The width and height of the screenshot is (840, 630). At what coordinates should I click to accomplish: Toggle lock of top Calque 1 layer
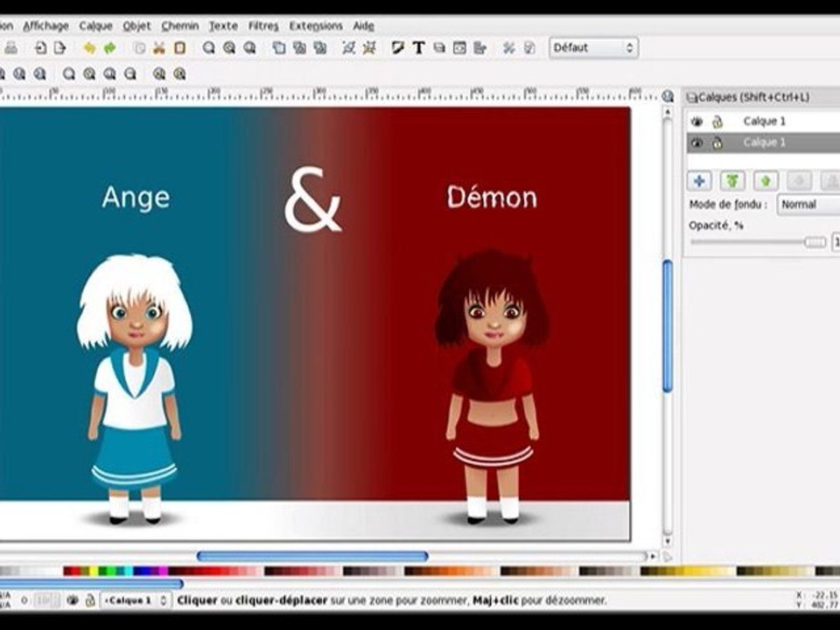[717, 122]
